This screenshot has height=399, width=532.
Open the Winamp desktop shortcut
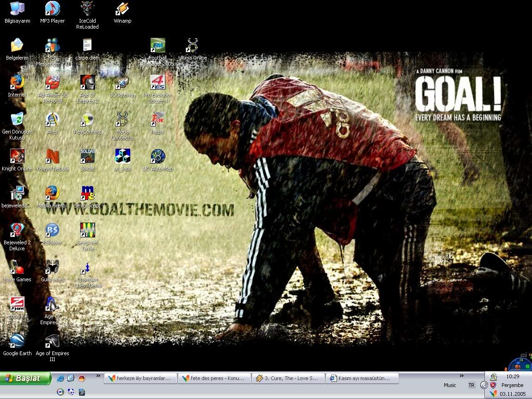[122, 12]
